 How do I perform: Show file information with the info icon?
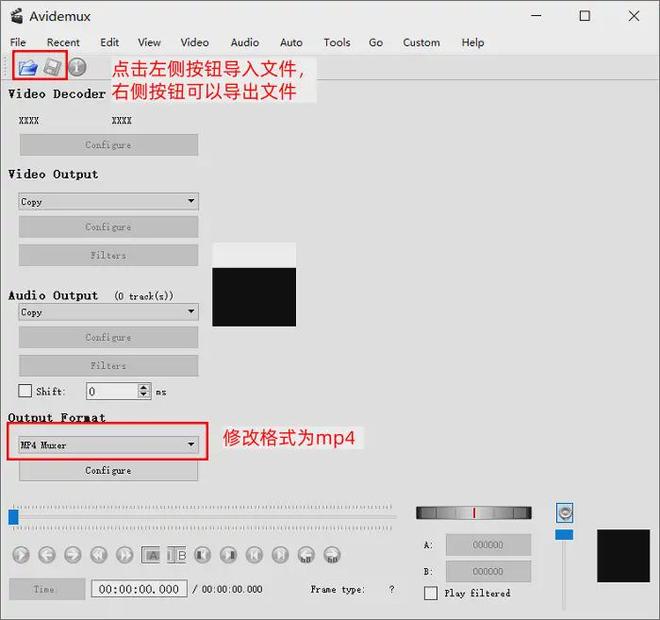coord(77,67)
